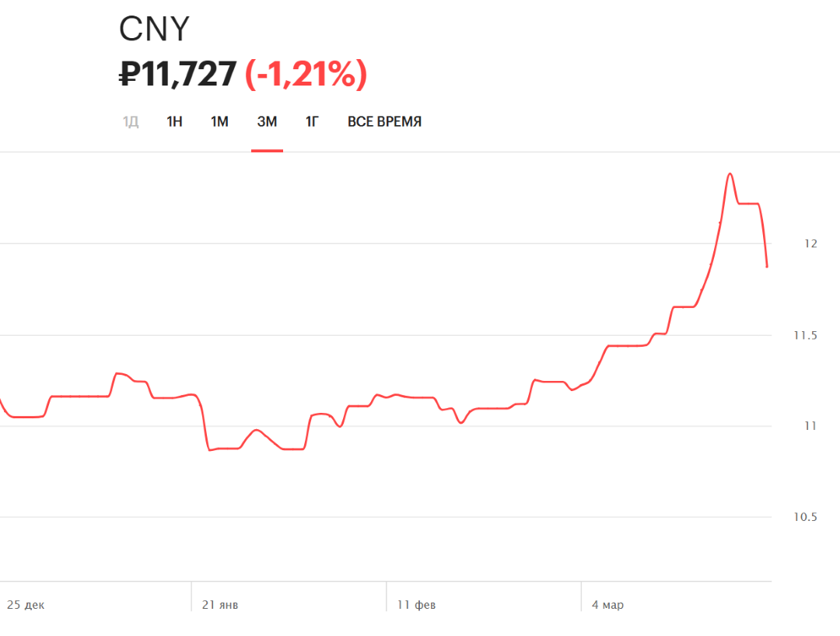Switch to the 1Н weekly range
The width and height of the screenshot is (840, 636).
point(175,122)
